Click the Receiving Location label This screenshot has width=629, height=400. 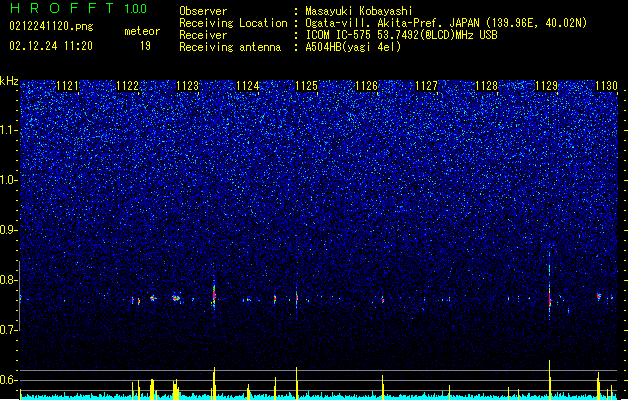[x=233, y=23]
